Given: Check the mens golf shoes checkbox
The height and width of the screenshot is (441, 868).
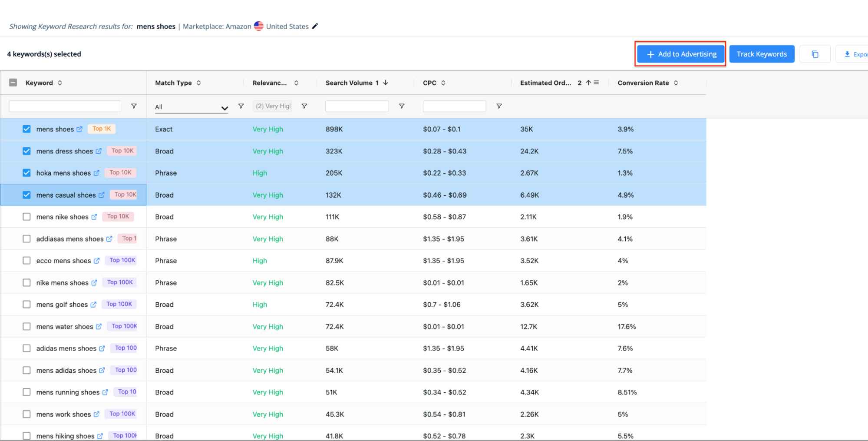Looking at the screenshot, I should [26, 305].
